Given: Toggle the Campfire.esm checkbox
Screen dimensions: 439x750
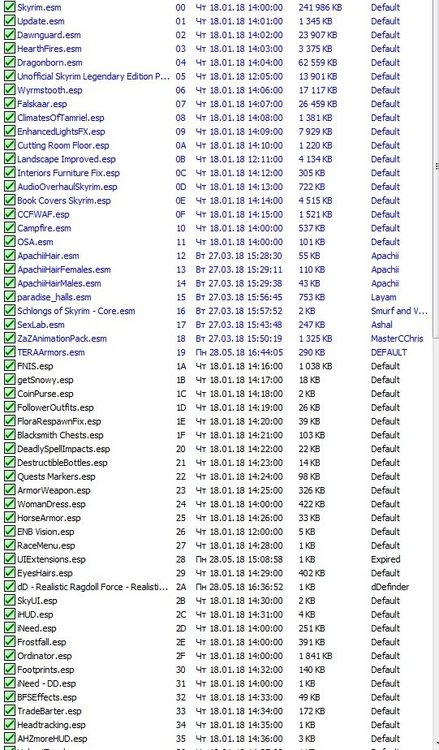Looking at the screenshot, I should (9, 228).
